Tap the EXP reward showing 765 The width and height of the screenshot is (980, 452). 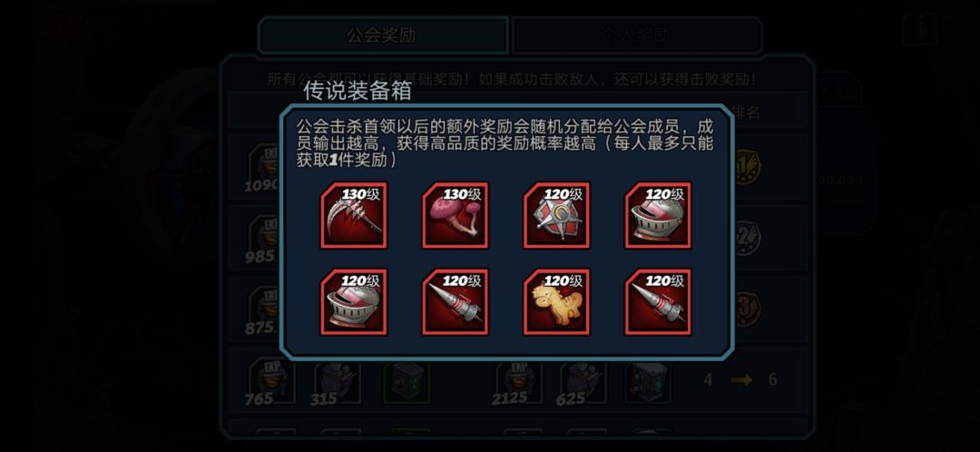click(x=270, y=383)
